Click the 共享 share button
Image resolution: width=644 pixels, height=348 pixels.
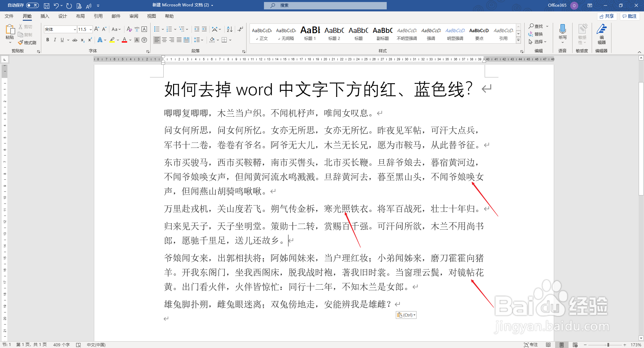(x=607, y=16)
